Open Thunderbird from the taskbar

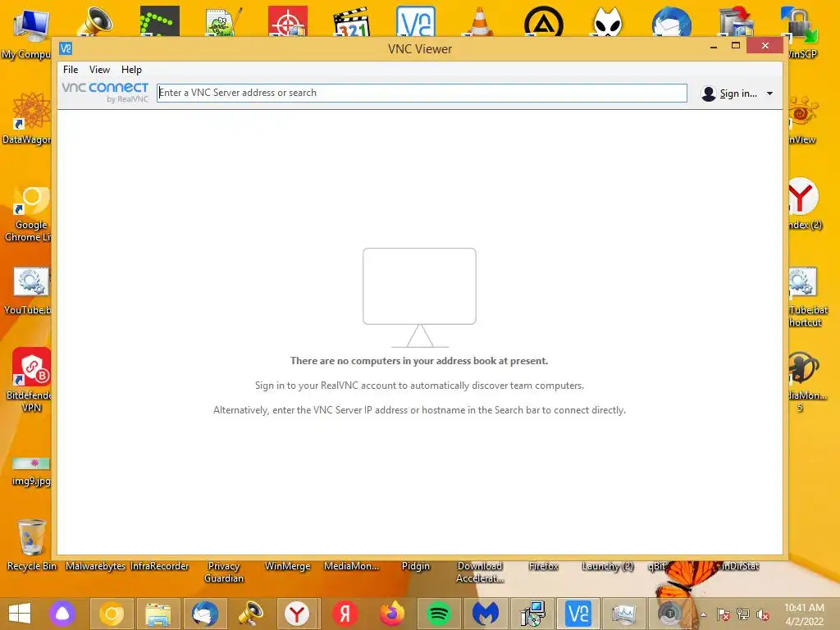(x=204, y=614)
